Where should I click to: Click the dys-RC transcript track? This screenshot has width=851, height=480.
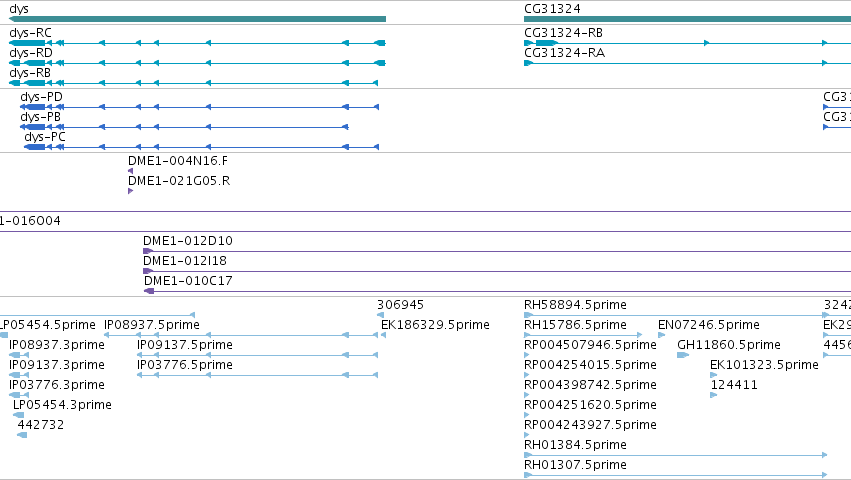point(198,43)
